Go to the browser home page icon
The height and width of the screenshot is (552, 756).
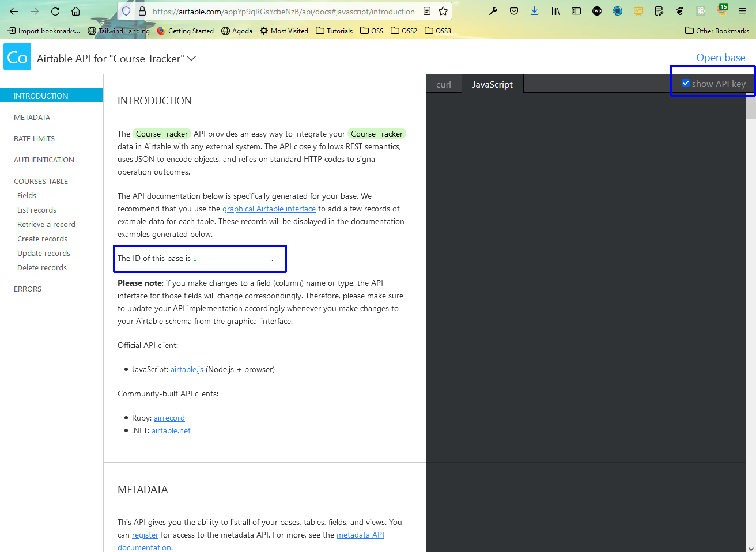tap(75, 12)
